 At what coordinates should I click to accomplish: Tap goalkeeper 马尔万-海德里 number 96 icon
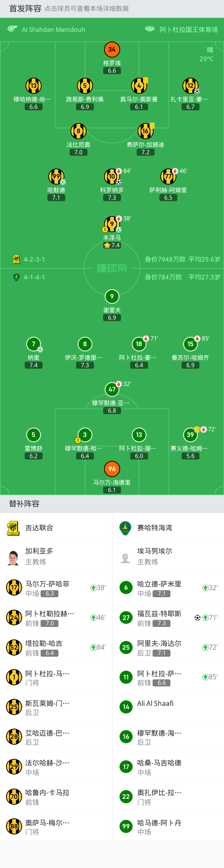click(112, 469)
